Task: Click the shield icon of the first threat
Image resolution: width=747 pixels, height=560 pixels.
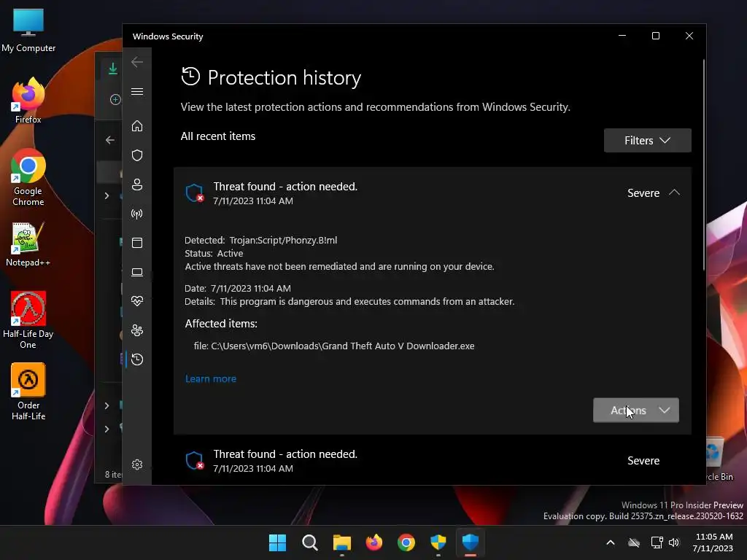Action: (194, 192)
